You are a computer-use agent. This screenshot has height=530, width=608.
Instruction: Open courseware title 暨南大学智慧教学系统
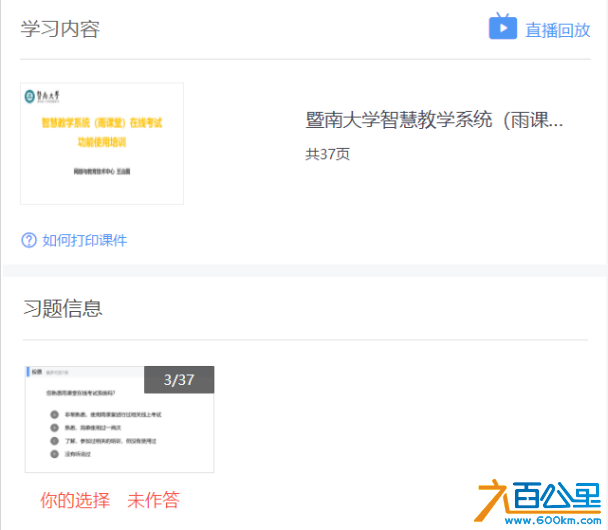point(434,120)
